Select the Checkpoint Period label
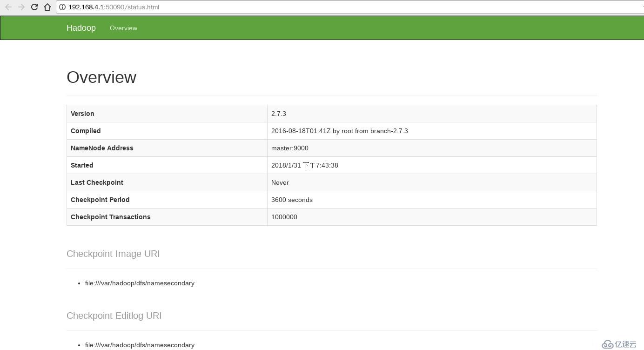The image size is (644, 350). (100, 200)
